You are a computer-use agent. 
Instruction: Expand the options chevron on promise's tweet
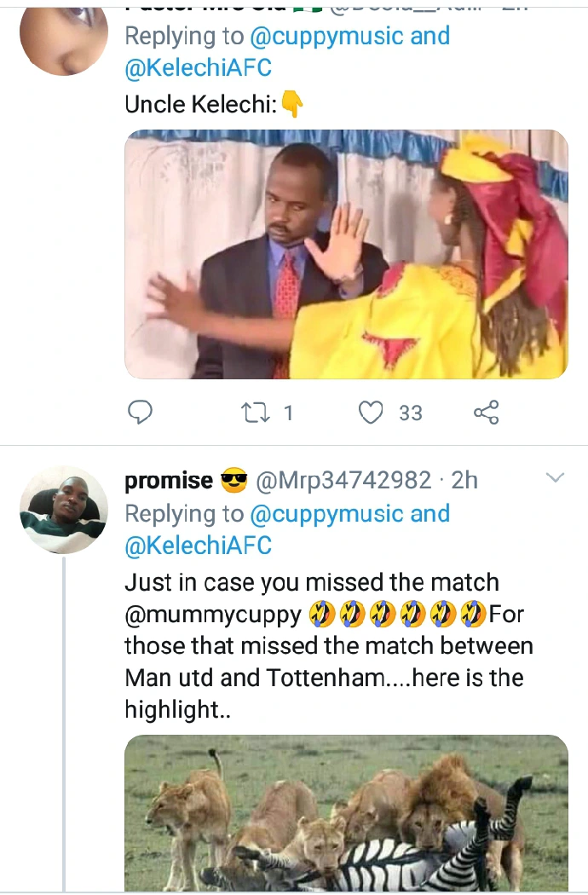555,478
